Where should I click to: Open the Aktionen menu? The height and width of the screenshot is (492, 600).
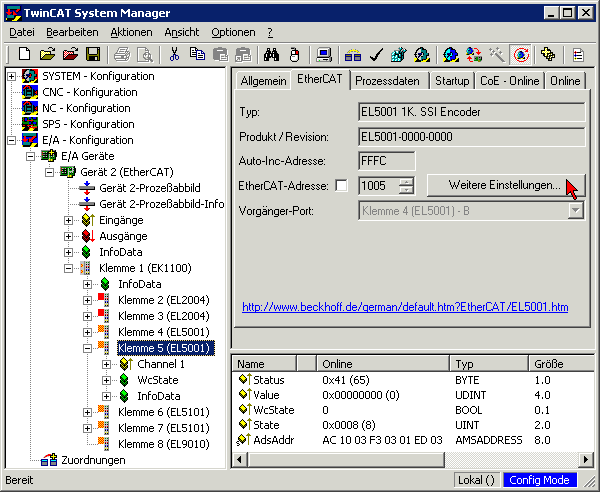click(131, 32)
